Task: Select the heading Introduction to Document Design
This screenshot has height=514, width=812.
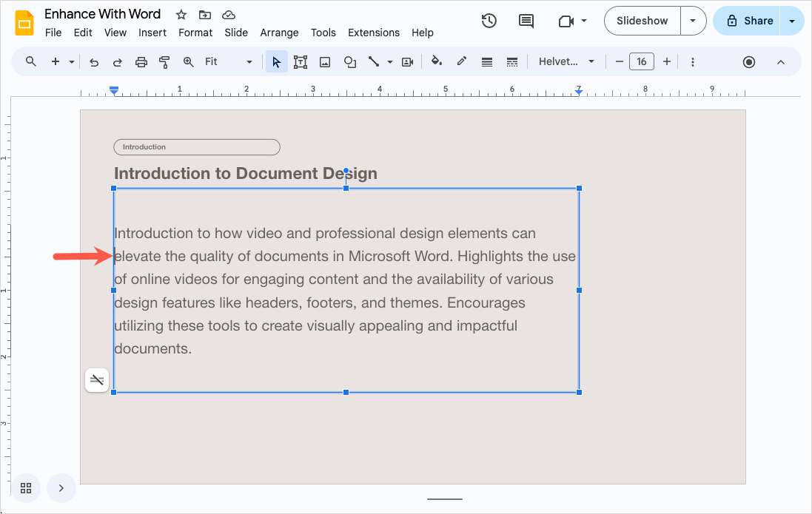Action: [x=246, y=173]
